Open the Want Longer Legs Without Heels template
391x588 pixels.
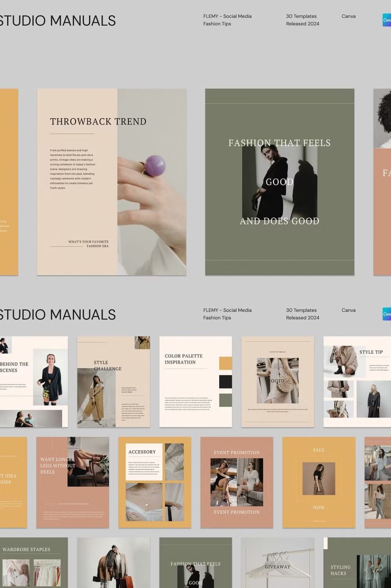(73, 482)
